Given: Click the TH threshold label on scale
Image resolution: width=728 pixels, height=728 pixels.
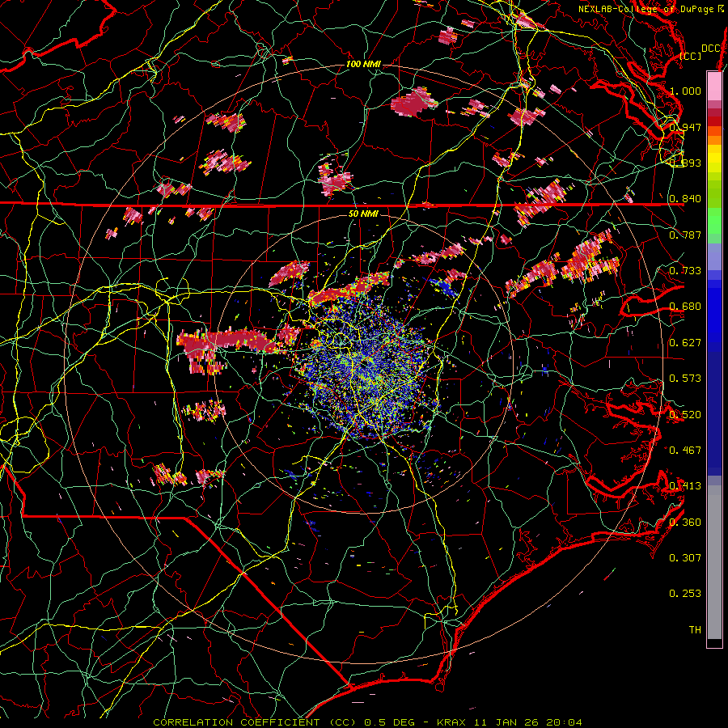Looking at the screenshot, I should [695, 630].
